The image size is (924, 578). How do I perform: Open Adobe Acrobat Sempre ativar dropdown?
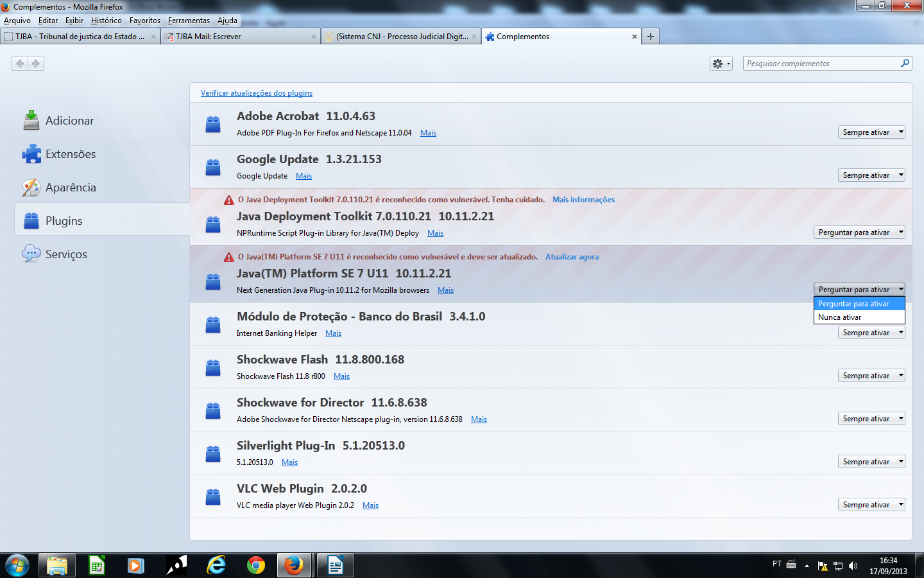pyautogui.click(x=871, y=132)
